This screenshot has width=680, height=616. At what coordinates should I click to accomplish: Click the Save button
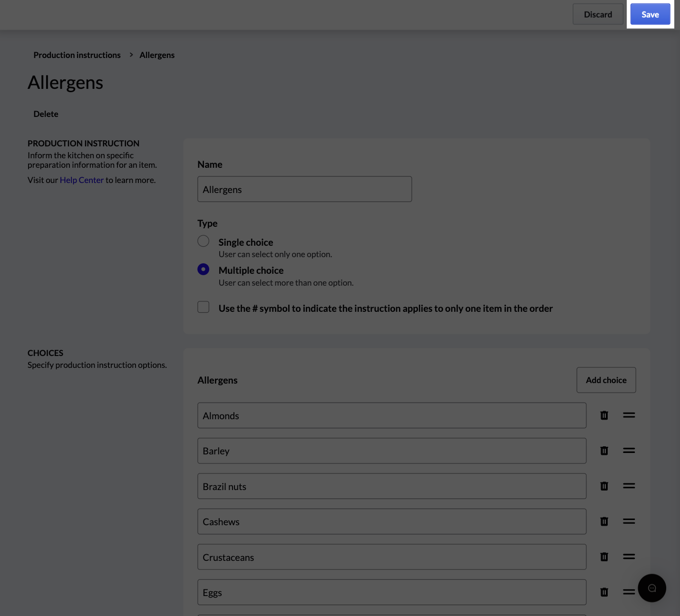pyautogui.click(x=650, y=14)
